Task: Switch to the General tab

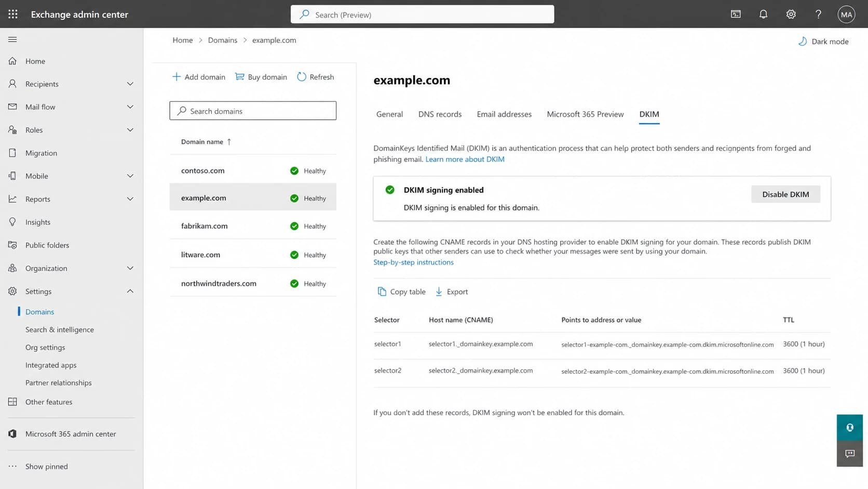Action: [x=389, y=114]
